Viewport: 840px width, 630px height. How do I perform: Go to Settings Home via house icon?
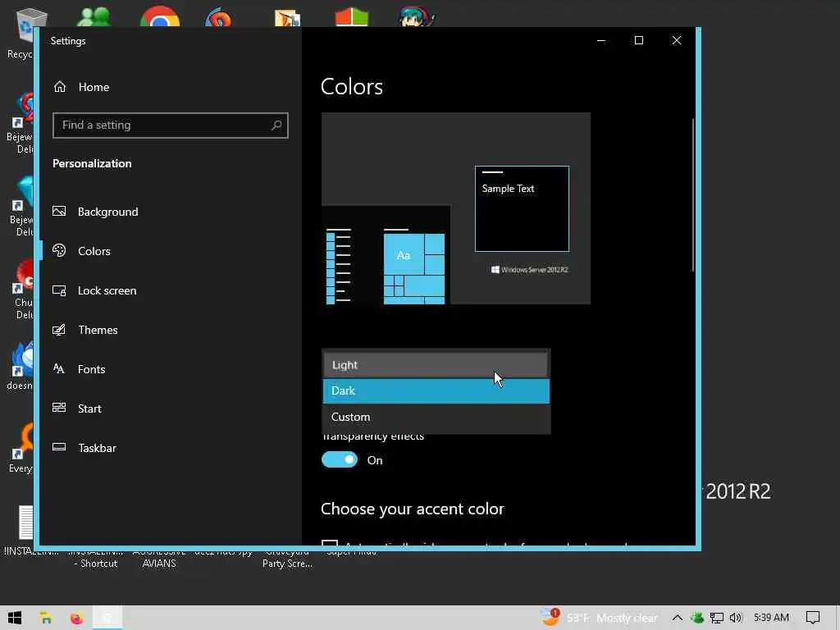pyautogui.click(x=59, y=87)
